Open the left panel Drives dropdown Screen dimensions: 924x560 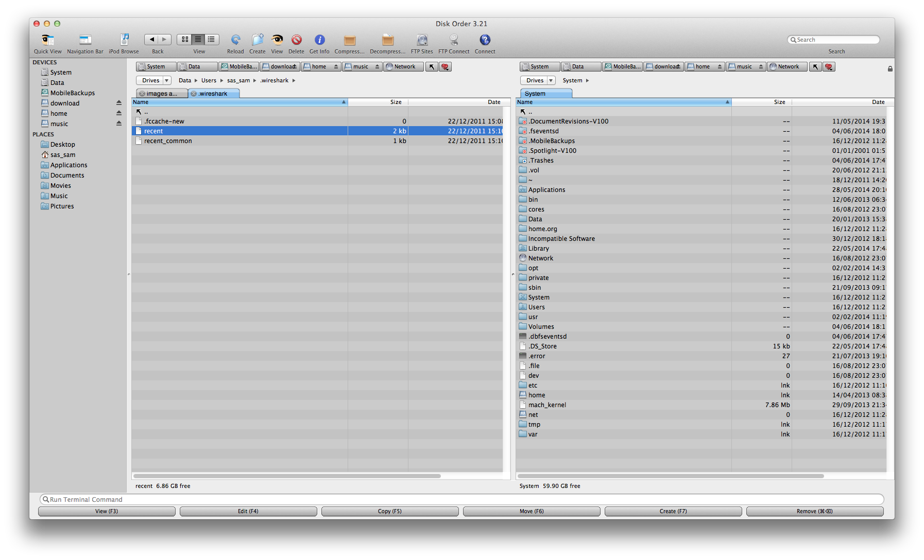[153, 80]
